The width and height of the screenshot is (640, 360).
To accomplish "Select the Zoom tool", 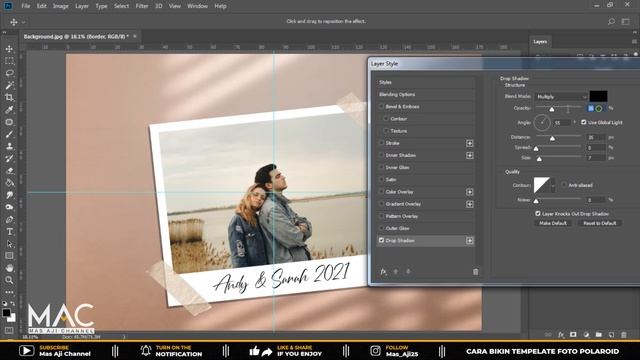I will [9, 280].
